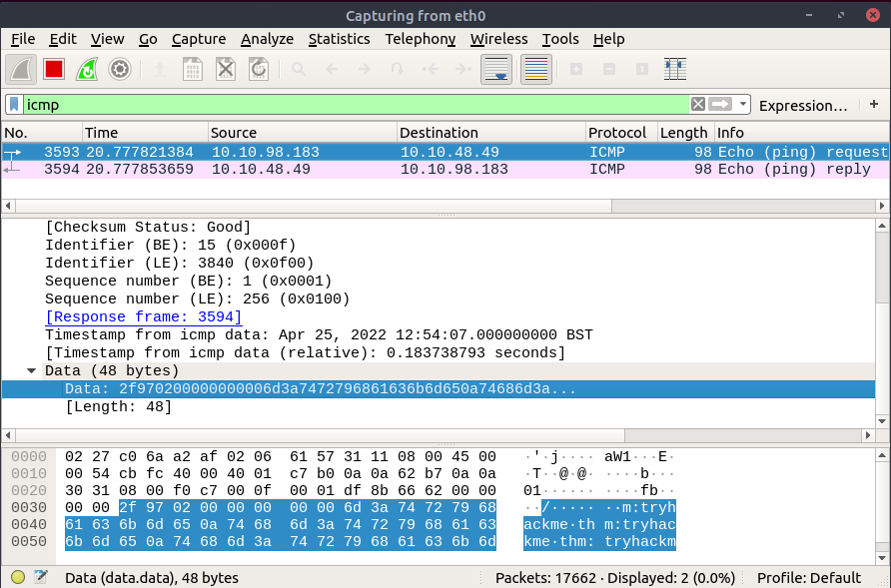Sort by the Protocol column header
Image resolution: width=891 pixels, height=588 pixels.
pyautogui.click(x=621, y=133)
